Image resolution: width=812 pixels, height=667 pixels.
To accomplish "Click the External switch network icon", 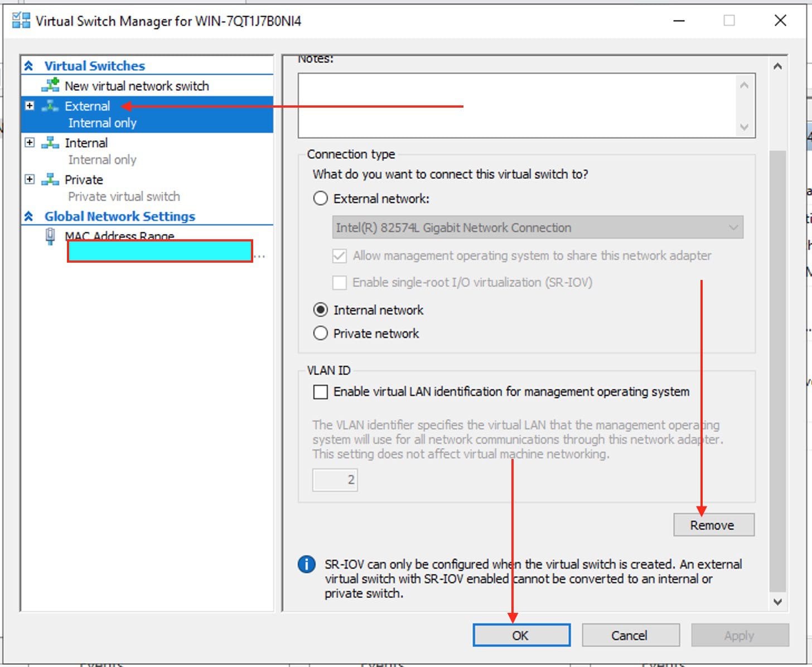I will [50, 106].
